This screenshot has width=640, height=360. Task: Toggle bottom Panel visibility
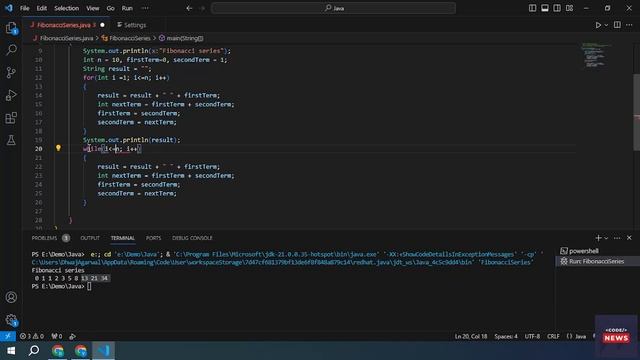[544, 8]
